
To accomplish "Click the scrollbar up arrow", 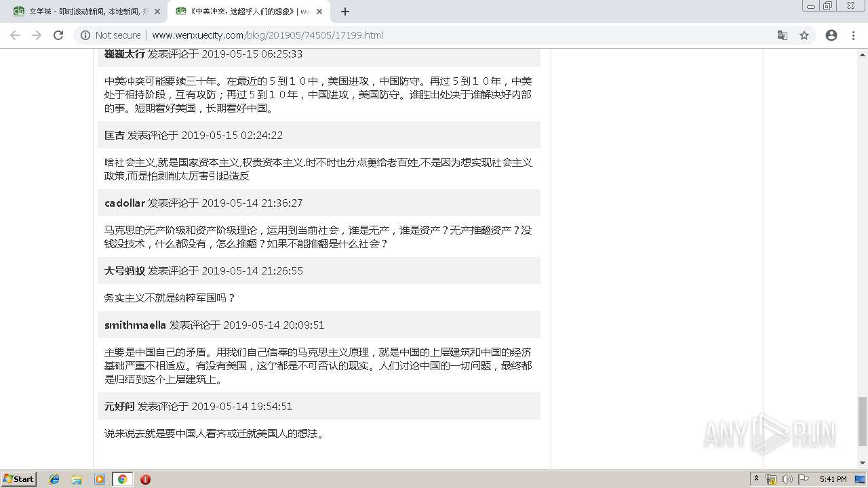I will (863, 54).
